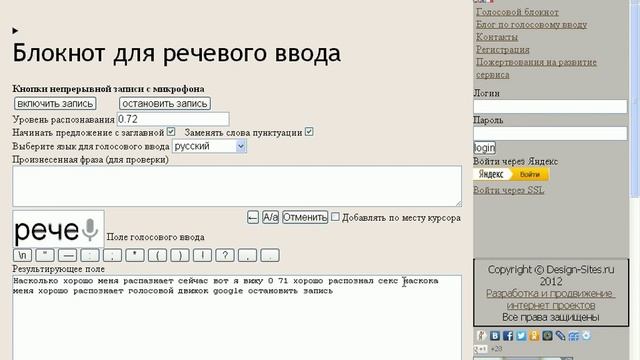Expand the small triangle above the heading

[x=15, y=31]
